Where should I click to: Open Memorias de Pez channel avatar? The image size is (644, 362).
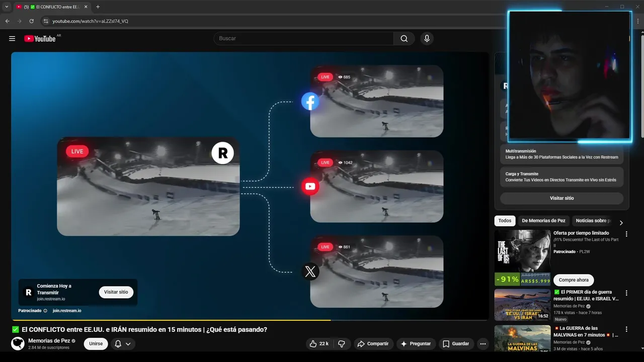pyautogui.click(x=18, y=344)
